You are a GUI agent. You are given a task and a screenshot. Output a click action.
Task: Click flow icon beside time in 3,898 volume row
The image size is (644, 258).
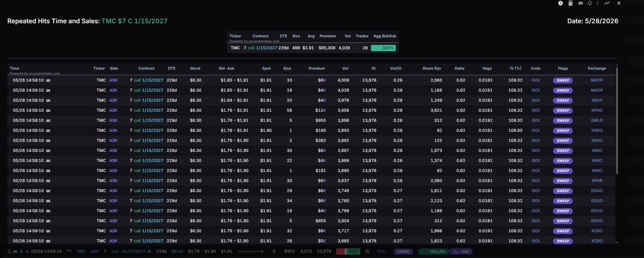click(x=48, y=120)
